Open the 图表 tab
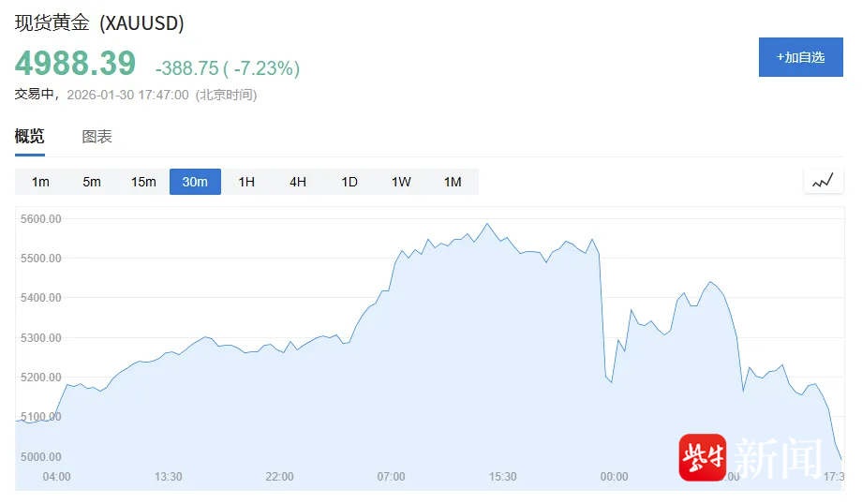The width and height of the screenshot is (862, 504). coord(97,137)
